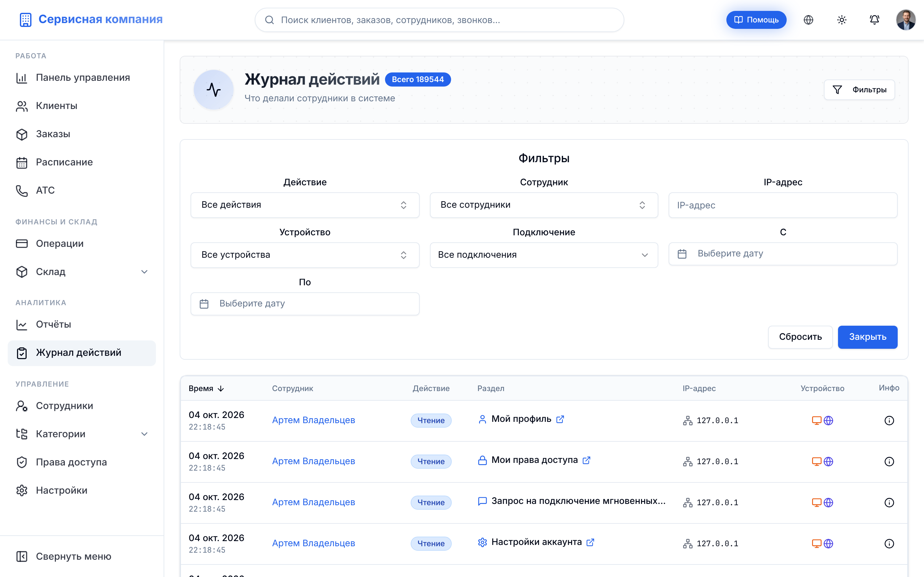Toggle the light theme sun icon
This screenshot has width=924, height=577.
(x=842, y=20)
